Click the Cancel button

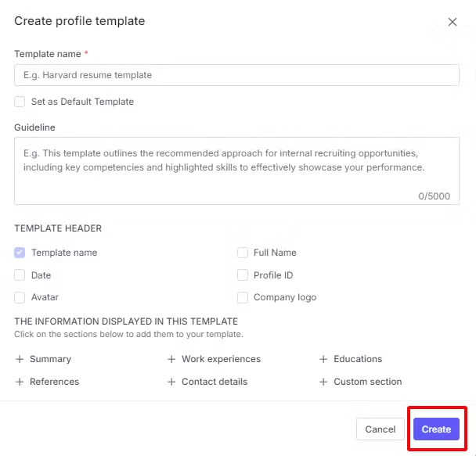point(380,429)
